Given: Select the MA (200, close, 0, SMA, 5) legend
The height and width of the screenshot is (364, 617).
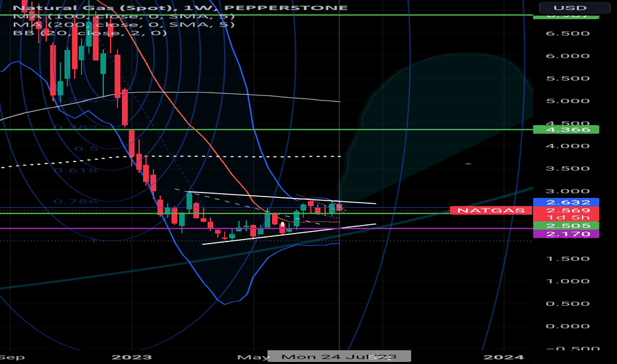Looking at the screenshot, I should 124,24.
